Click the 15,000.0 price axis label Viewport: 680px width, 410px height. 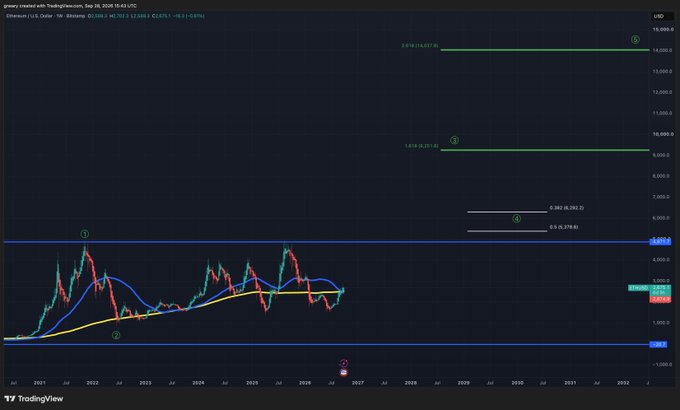(x=663, y=29)
